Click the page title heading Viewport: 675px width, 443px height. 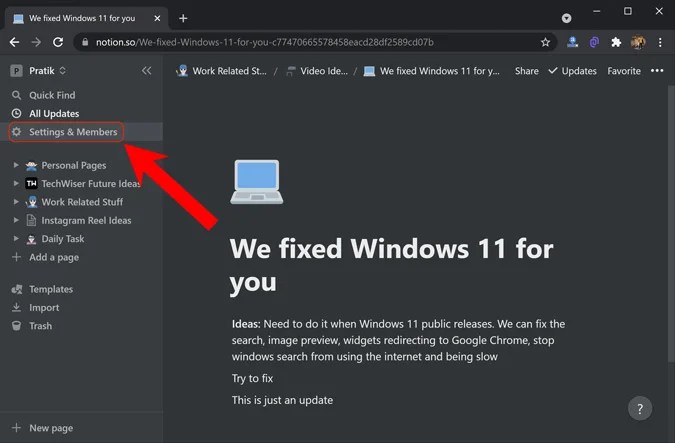(x=391, y=265)
